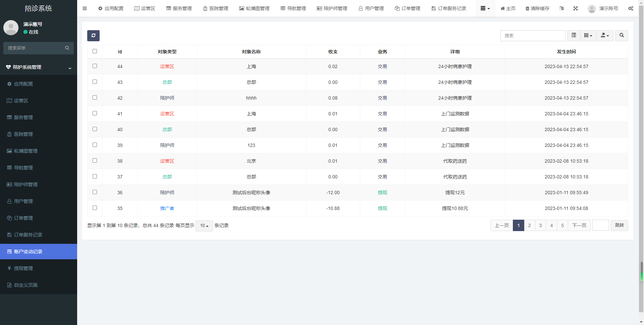Image resolution: width=644 pixels, height=325 pixels.
Task: Open 用户管理 in the top navigation
Action: point(371,8)
